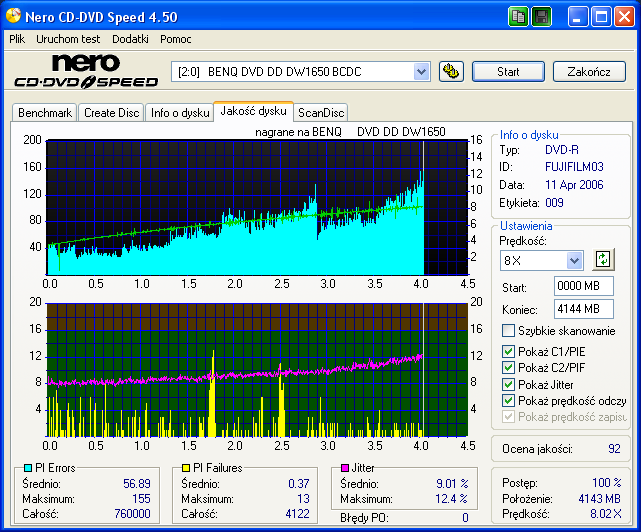Viewport: 641px width, 532px height.
Task: Switch to the ScanDisc tab
Action: click(321, 113)
